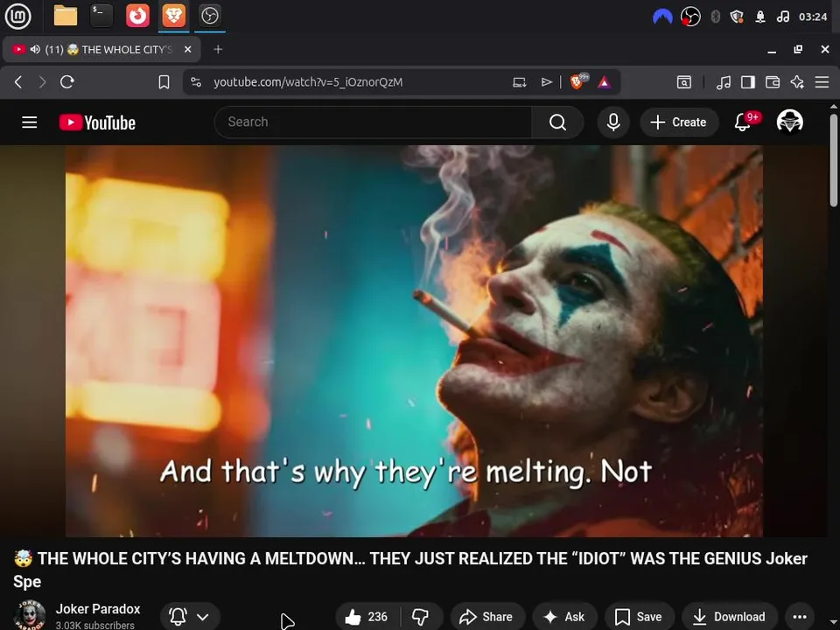Reload the current page
Viewport: 840px width, 630px height.
point(67,82)
